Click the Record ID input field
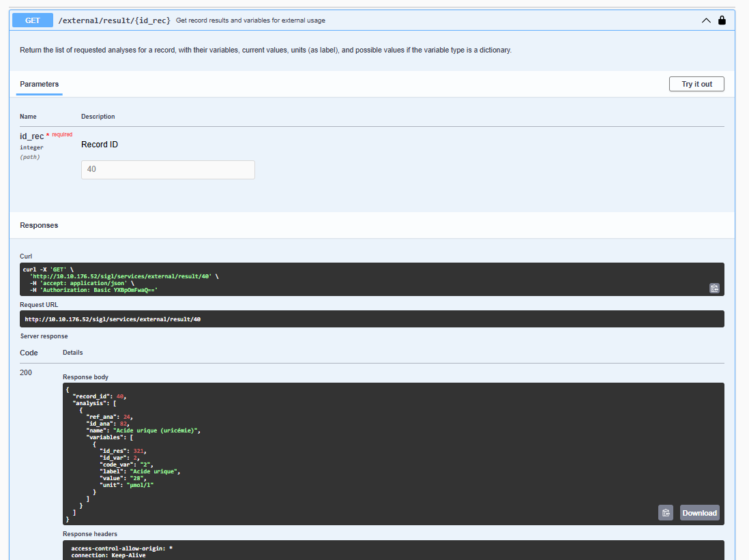Image resolution: width=749 pixels, height=560 pixels. point(168,170)
